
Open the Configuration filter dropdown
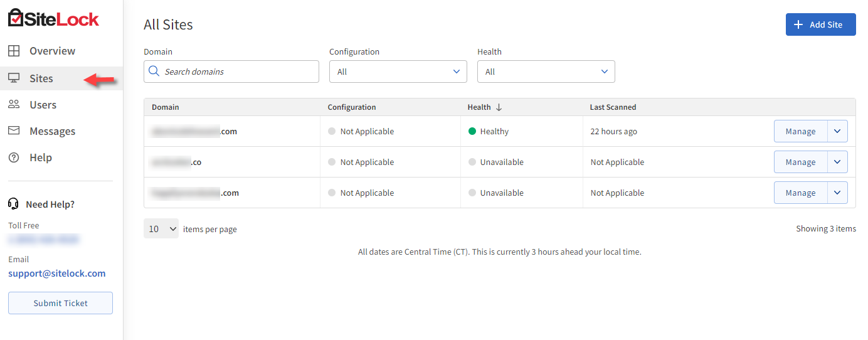pos(398,72)
